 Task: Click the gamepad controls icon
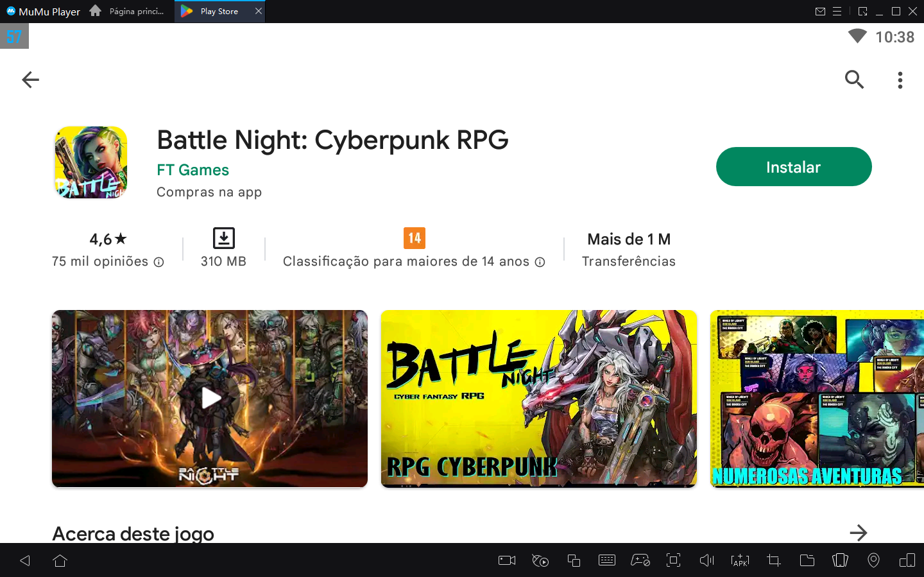click(640, 560)
